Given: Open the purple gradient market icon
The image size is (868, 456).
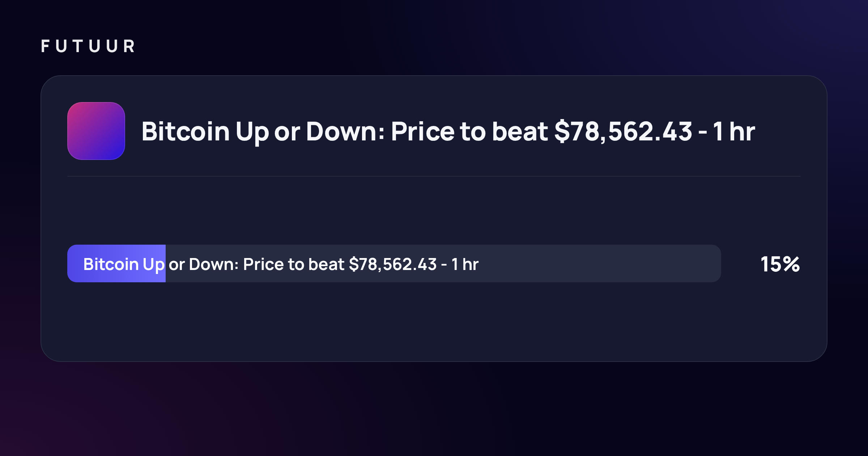Looking at the screenshot, I should 96,131.
